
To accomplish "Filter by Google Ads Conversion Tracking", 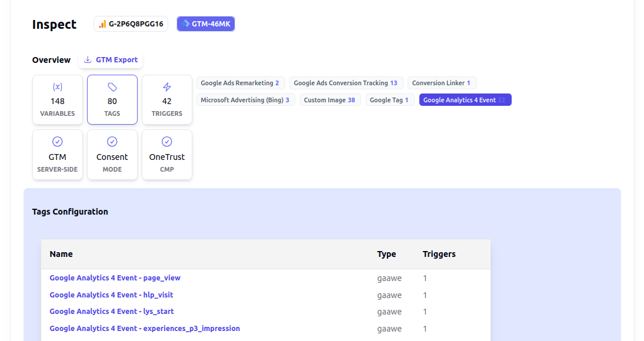I will (x=346, y=83).
